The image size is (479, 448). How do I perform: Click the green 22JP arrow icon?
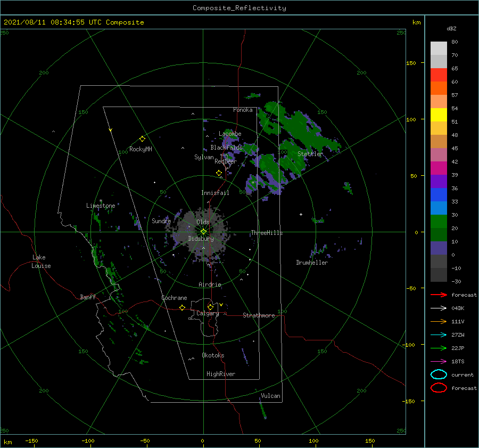439,348
